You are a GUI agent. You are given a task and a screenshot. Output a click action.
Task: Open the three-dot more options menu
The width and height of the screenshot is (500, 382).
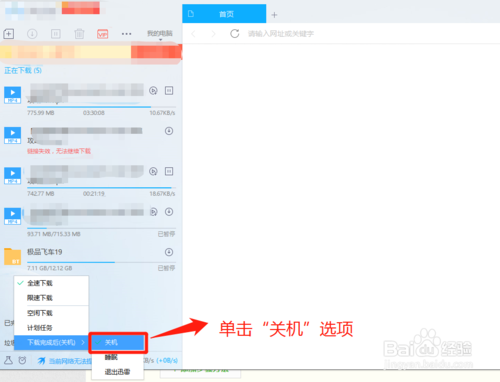tap(126, 34)
